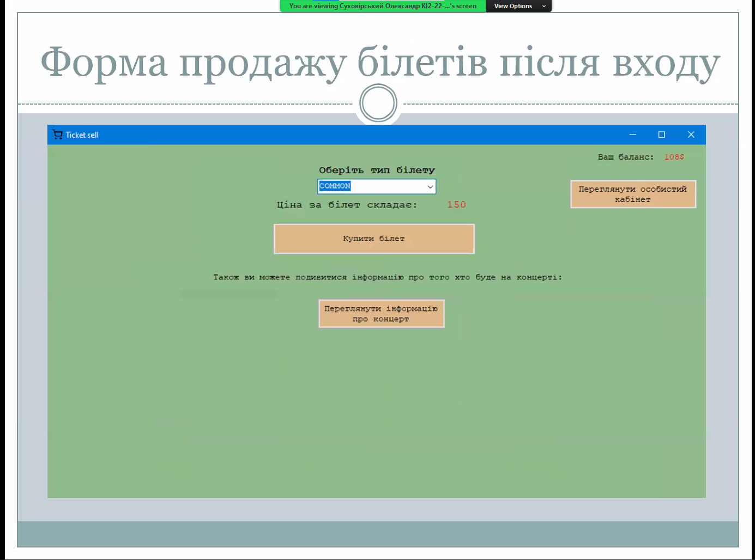Image resolution: width=755 pixels, height=560 pixels.
Task: Open Переглянути особистий кабінет
Action: coord(633,194)
